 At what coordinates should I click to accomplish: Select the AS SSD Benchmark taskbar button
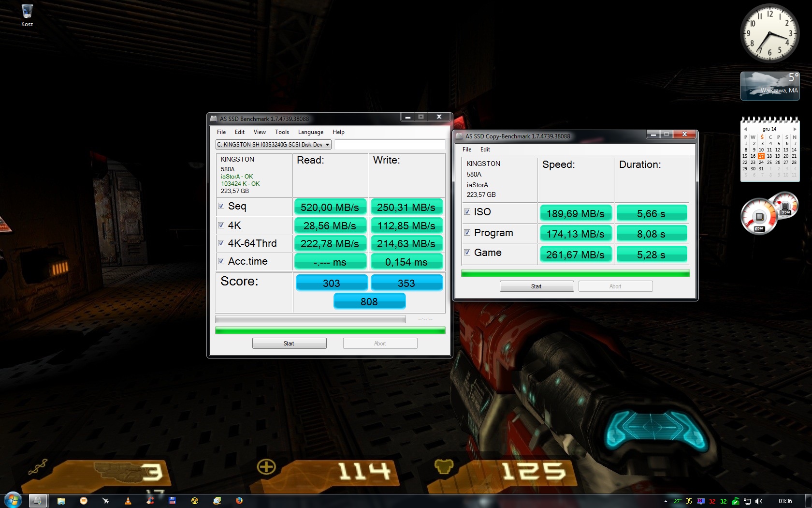(x=38, y=501)
